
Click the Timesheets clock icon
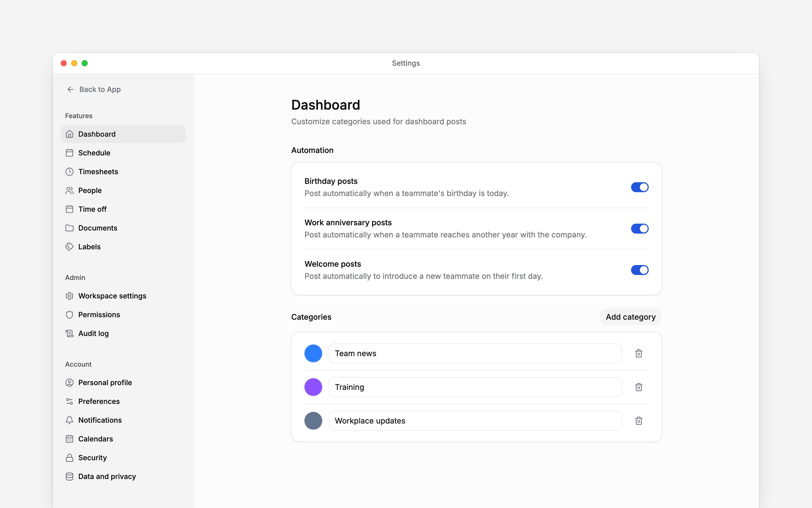click(70, 172)
